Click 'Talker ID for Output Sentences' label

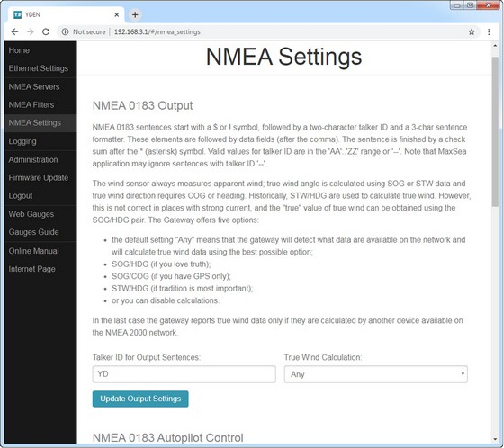pyautogui.click(x=146, y=357)
